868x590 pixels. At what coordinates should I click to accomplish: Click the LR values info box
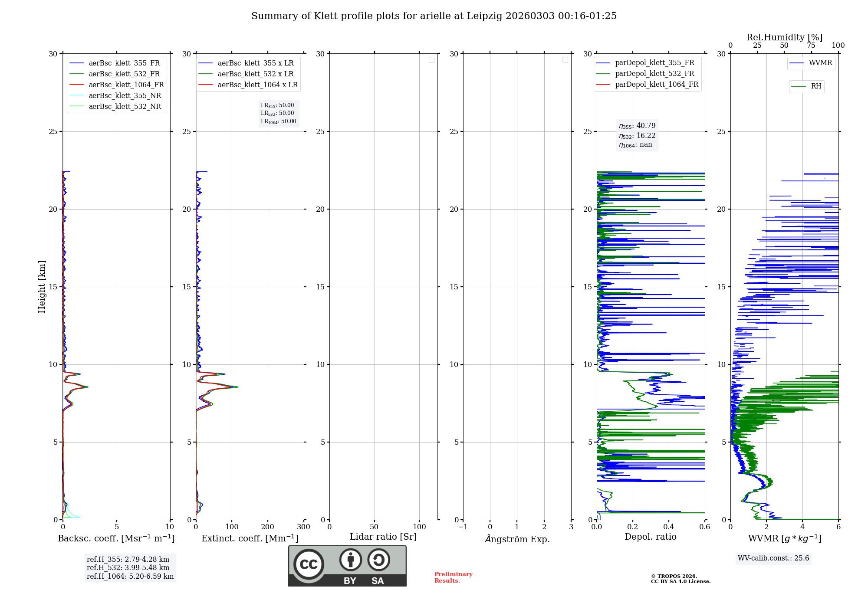(x=278, y=113)
